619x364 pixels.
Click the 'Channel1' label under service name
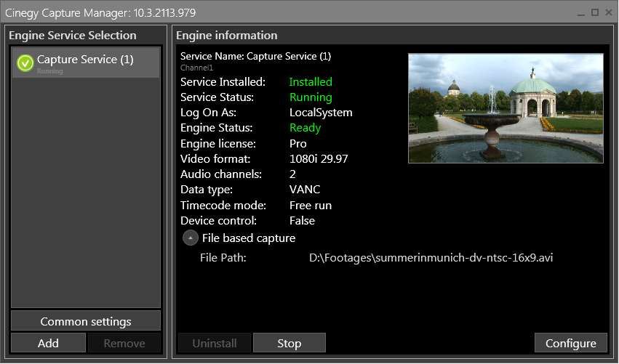[196, 68]
